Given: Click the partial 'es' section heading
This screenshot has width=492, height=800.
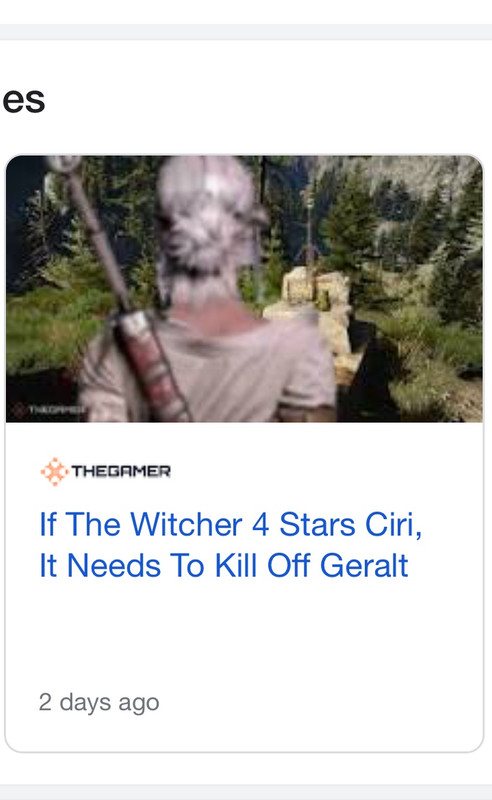Looking at the screenshot, I should click(23, 101).
